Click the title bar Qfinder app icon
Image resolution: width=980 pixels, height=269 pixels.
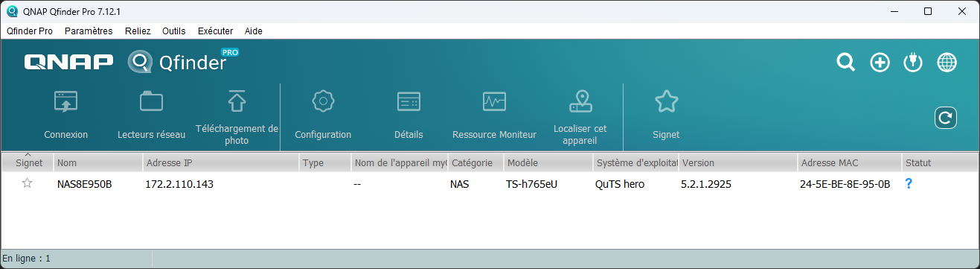(12, 11)
